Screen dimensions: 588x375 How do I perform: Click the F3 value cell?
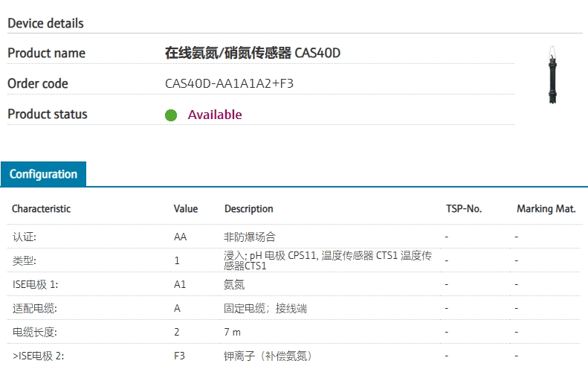point(180,356)
